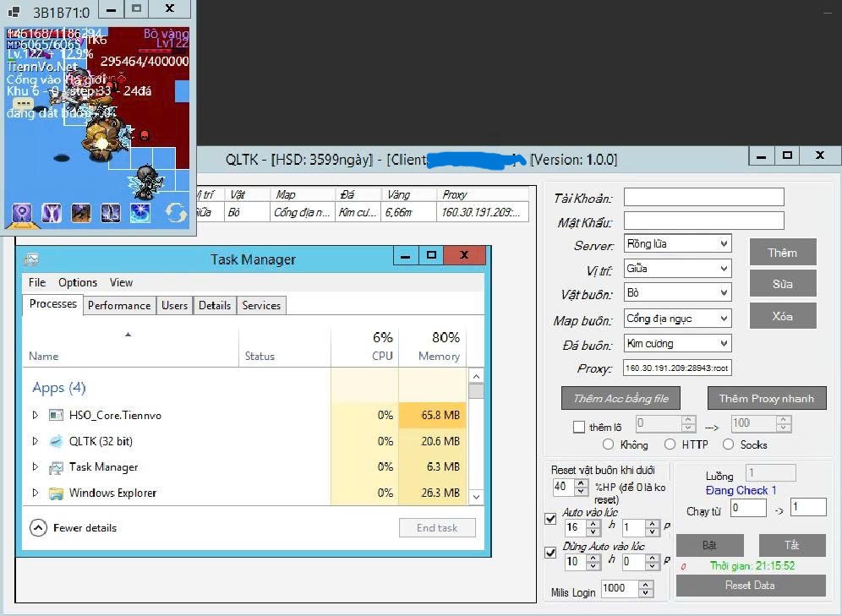Activate the first purple skill icon
Image resolution: width=842 pixels, height=616 pixels.
pos(23,213)
